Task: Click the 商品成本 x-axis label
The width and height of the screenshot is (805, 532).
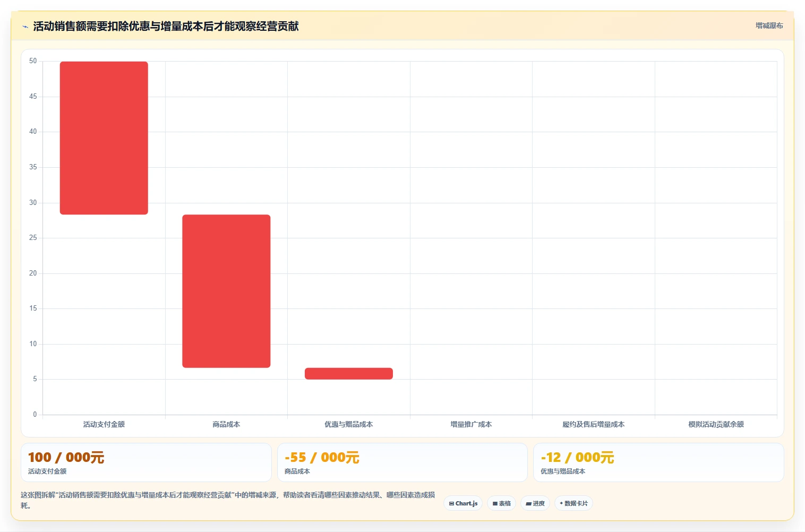Action: click(226, 424)
